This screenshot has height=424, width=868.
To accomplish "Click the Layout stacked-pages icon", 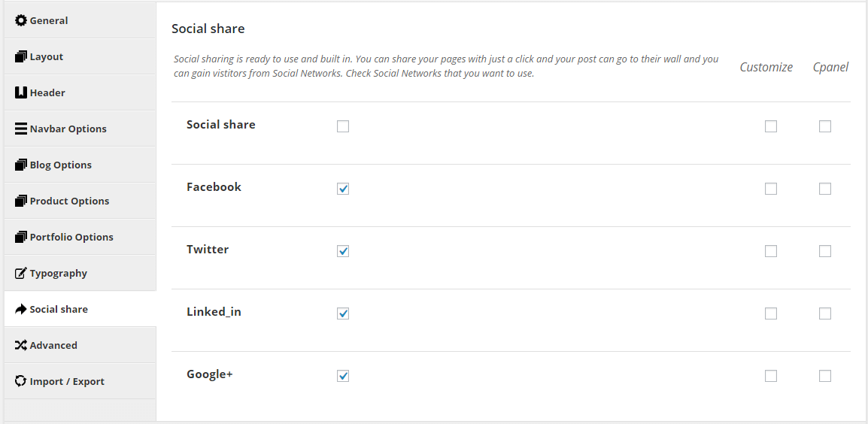I will pyautogui.click(x=21, y=56).
